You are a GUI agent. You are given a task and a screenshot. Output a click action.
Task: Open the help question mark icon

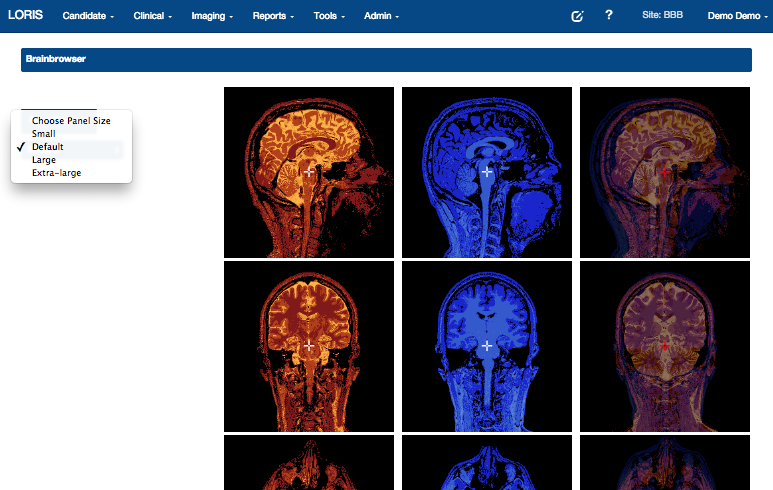608,16
